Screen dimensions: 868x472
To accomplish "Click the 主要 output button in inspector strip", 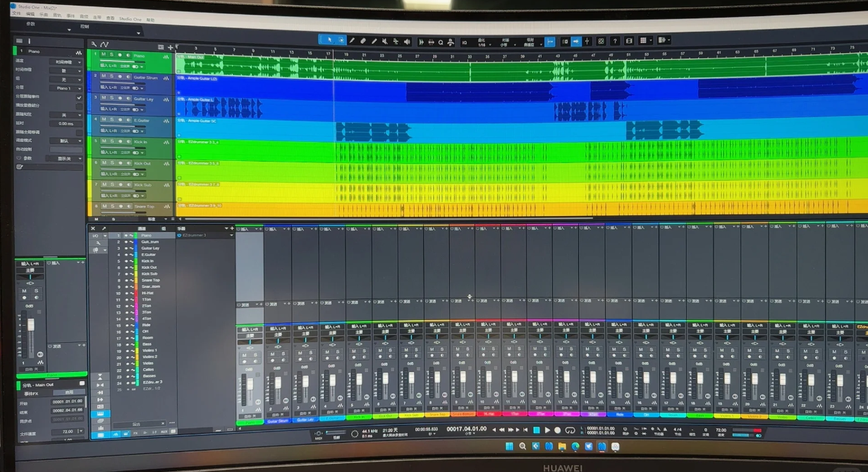I will [x=30, y=270].
